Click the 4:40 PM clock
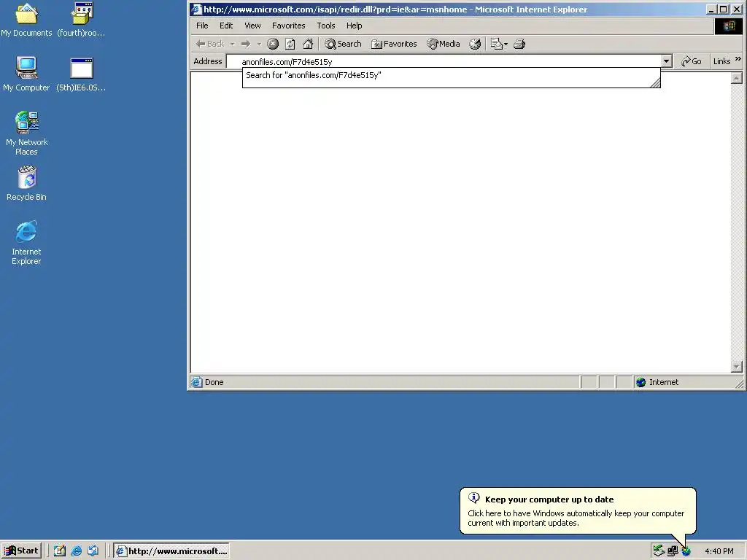The height and width of the screenshot is (560, 747). pyautogui.click(x=719, y=551)
